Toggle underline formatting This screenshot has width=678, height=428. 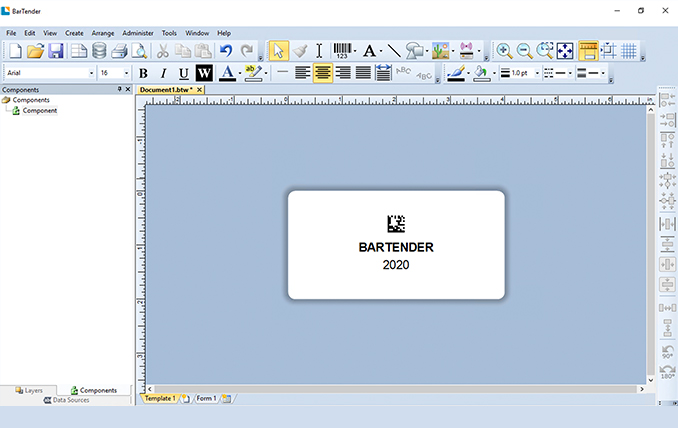tap(183, 73)
